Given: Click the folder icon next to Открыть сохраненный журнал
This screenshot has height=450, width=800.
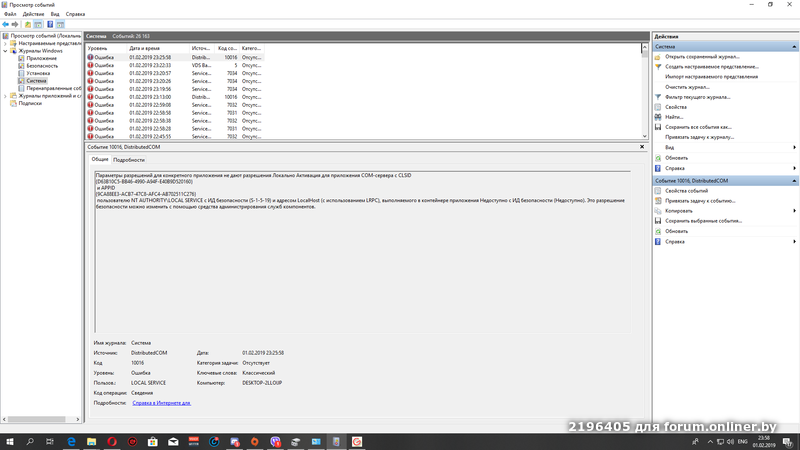Looking at the screenshot, I should pos(658,57).
